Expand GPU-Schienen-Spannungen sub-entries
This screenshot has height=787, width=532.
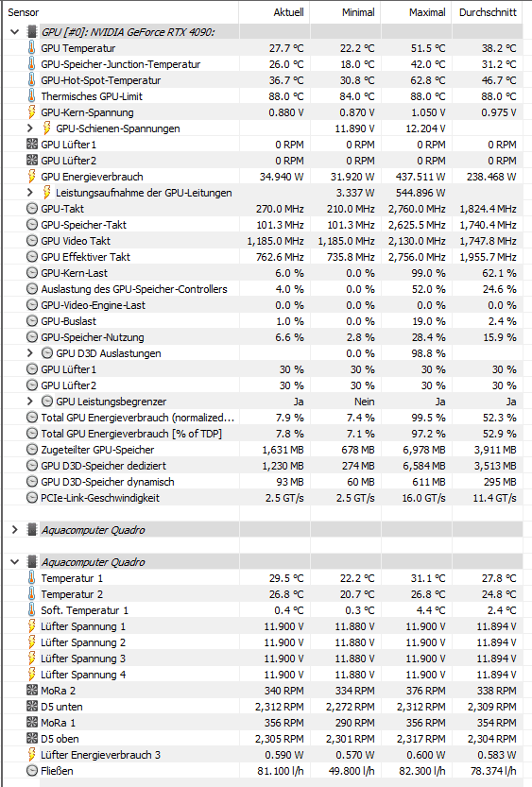coord(30,128)
